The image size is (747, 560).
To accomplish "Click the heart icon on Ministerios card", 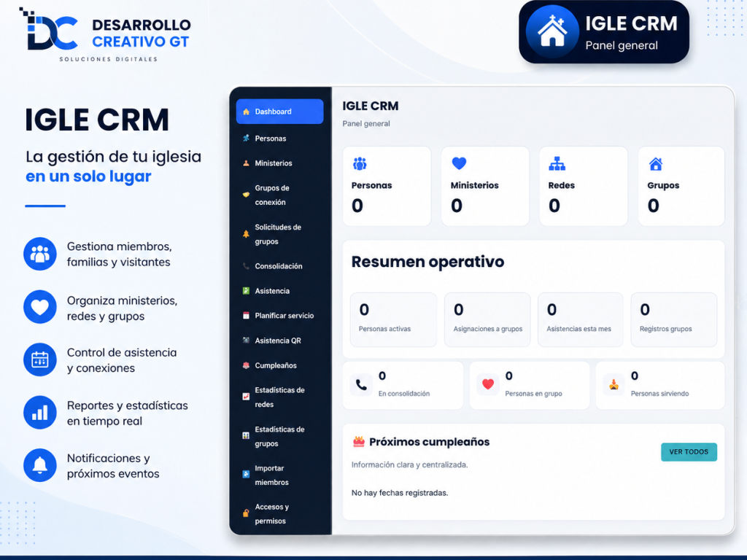I will [x=459, y=163].
